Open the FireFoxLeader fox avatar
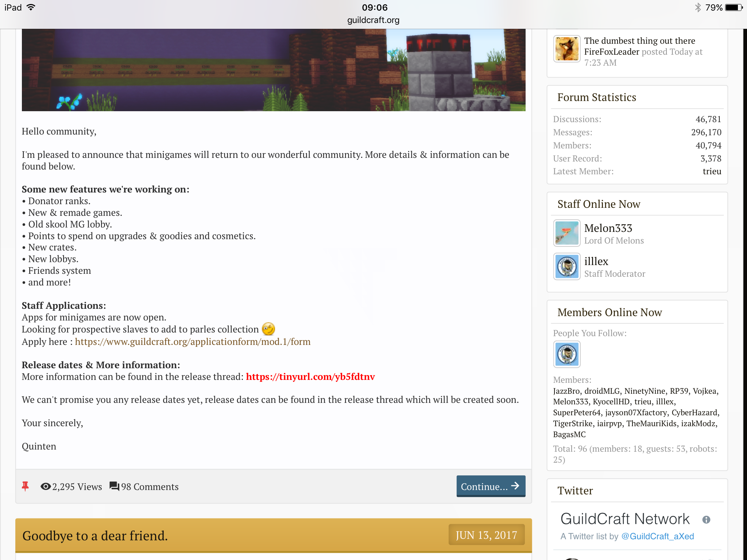The width and height of the screenshot is (747, 560). point(567,49)
